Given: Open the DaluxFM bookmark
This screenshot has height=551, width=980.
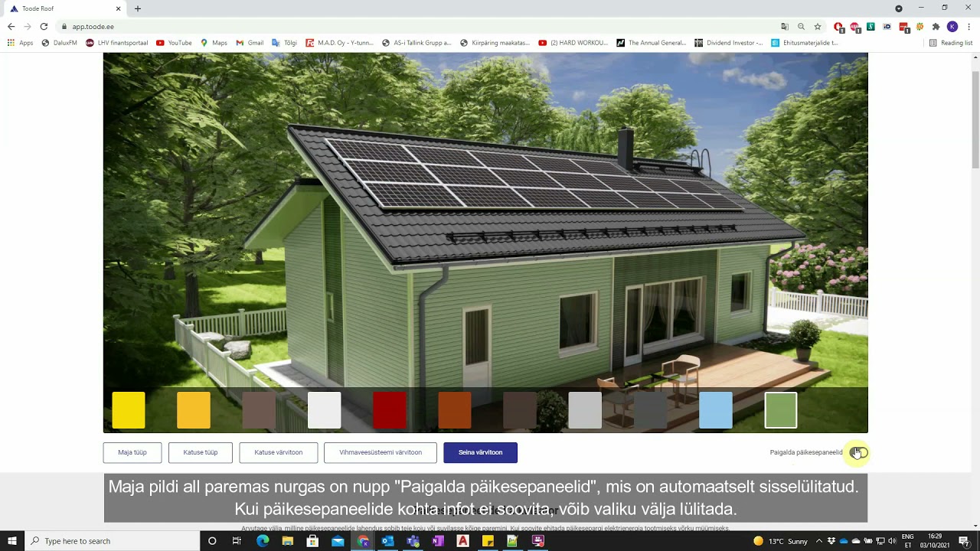Looking at the screenshot, I should [x=60, y=43].
